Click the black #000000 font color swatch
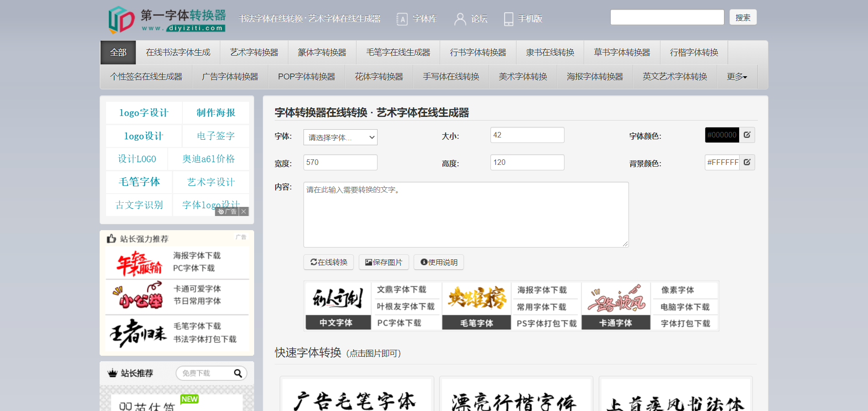 pyautogui.click(x=722, y=135)
